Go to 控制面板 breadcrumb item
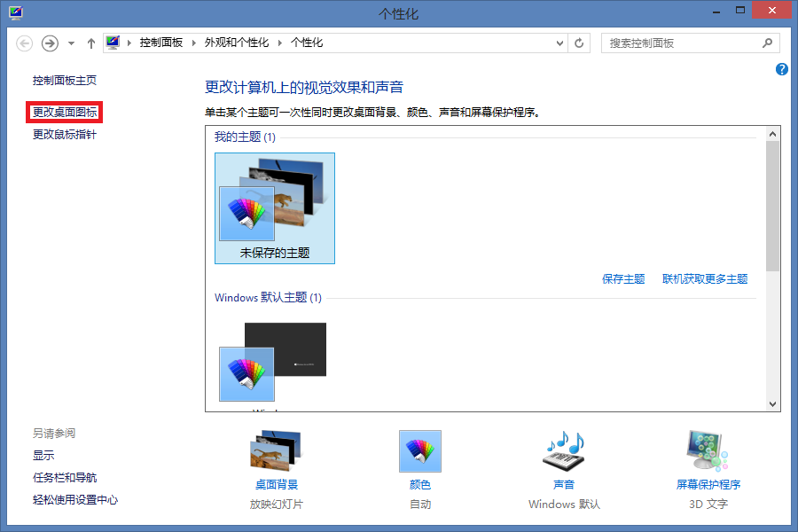 [x=161, y=43]
